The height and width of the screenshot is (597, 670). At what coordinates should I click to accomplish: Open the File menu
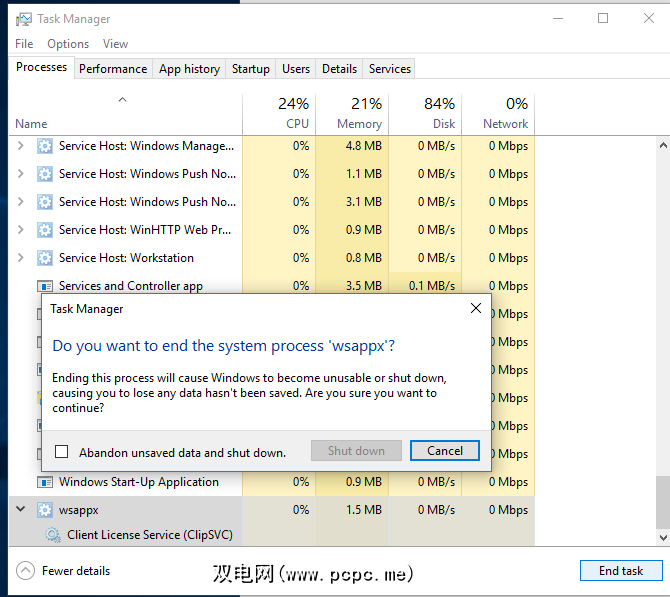[24, 44]
